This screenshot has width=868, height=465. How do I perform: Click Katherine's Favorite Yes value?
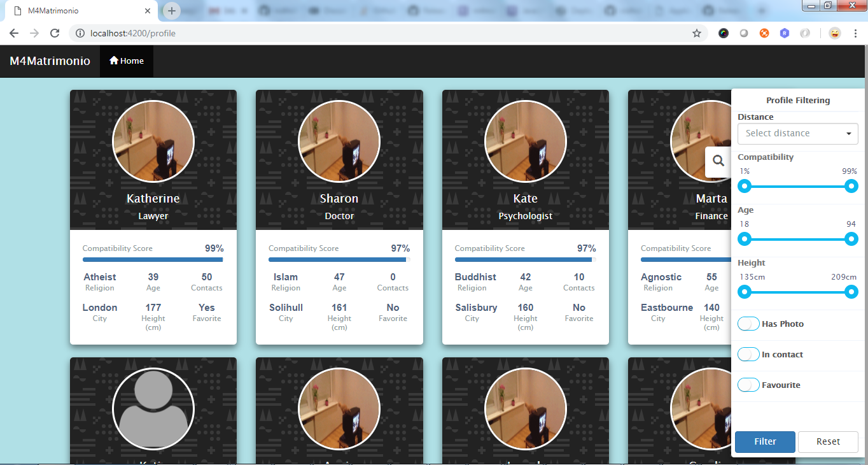pyautogui.click(x=207, y=308)
